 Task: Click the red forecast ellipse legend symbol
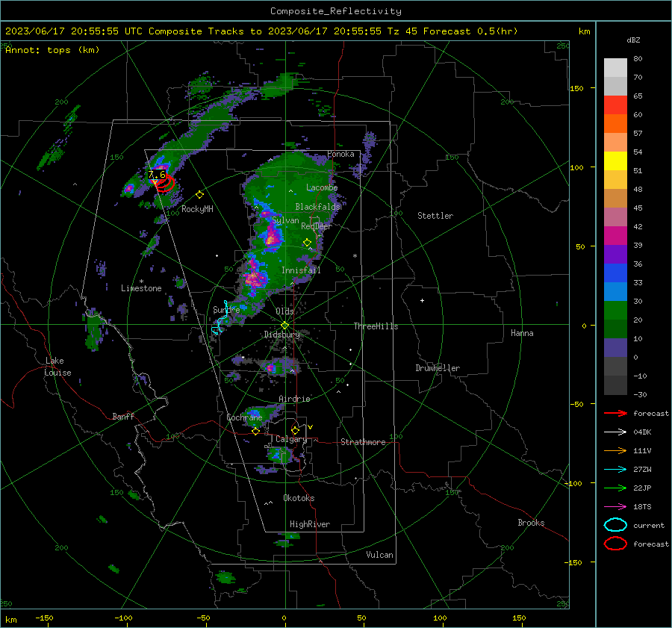pyautogui.click(x=615, y=544)
